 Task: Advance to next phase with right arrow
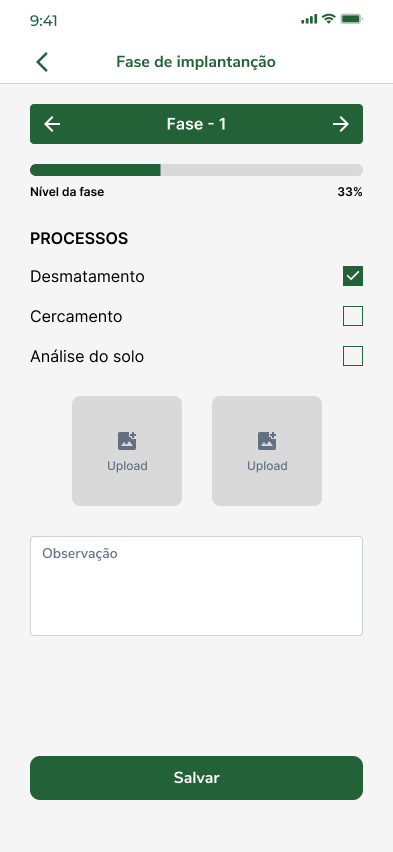click(341, 124)
